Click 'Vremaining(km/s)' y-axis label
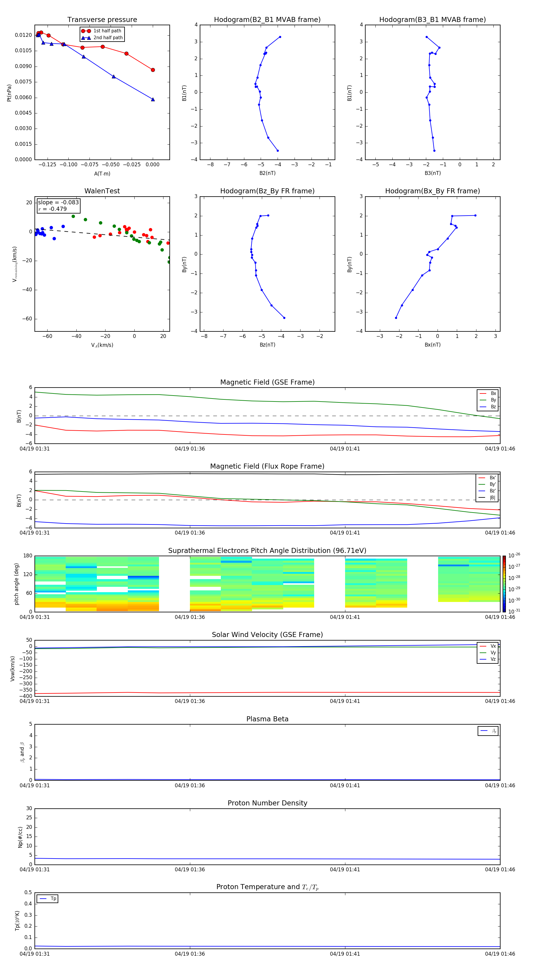 (15, 264)
